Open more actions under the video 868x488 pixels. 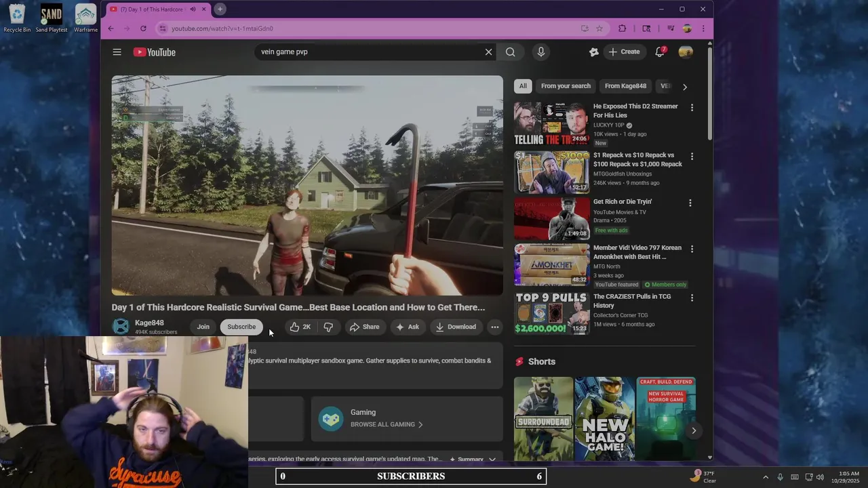click(x=495, y=327)
